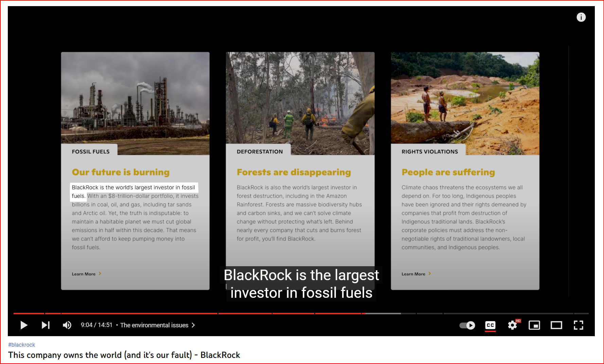Open the video settings gear
The image size is (604, 364).
(512, 325)
